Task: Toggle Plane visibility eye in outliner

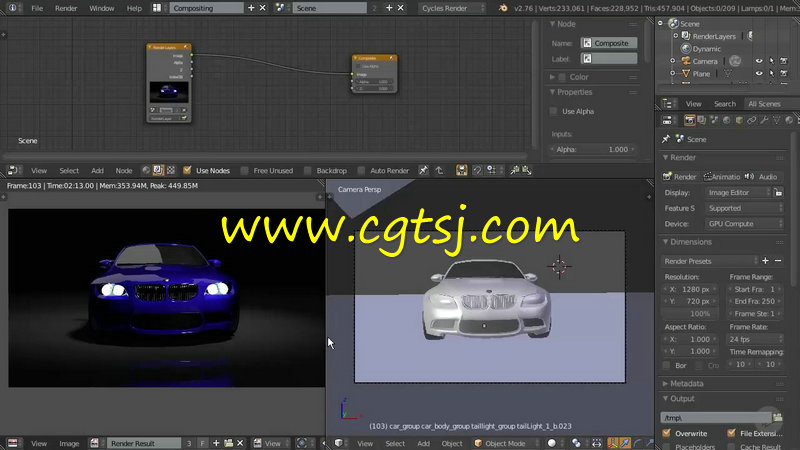Action: coord(759,73)
